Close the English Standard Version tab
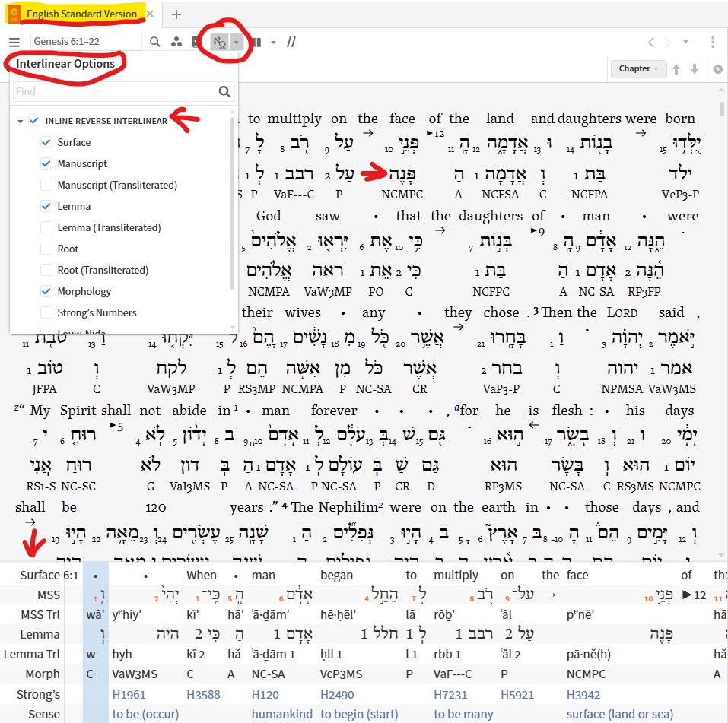728x723 pixels. click(x=150, y=14)
